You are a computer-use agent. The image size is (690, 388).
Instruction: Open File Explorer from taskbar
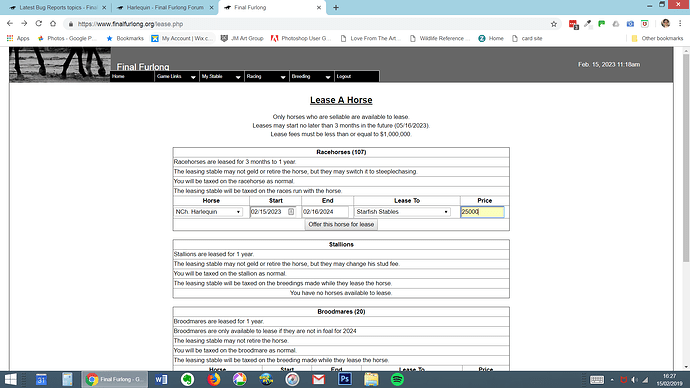[x=371, y=379]
